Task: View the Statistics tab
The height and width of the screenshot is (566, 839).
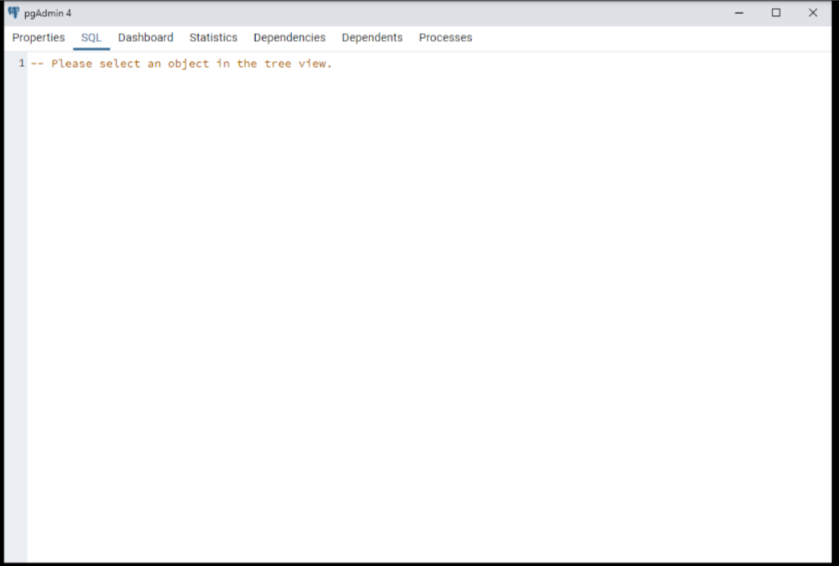Action: [x=213, y=38]
